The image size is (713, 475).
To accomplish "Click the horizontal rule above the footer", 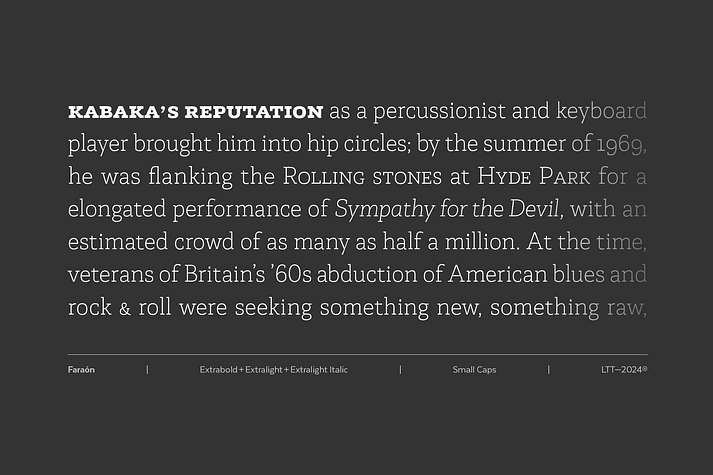I will click(357, 354).
